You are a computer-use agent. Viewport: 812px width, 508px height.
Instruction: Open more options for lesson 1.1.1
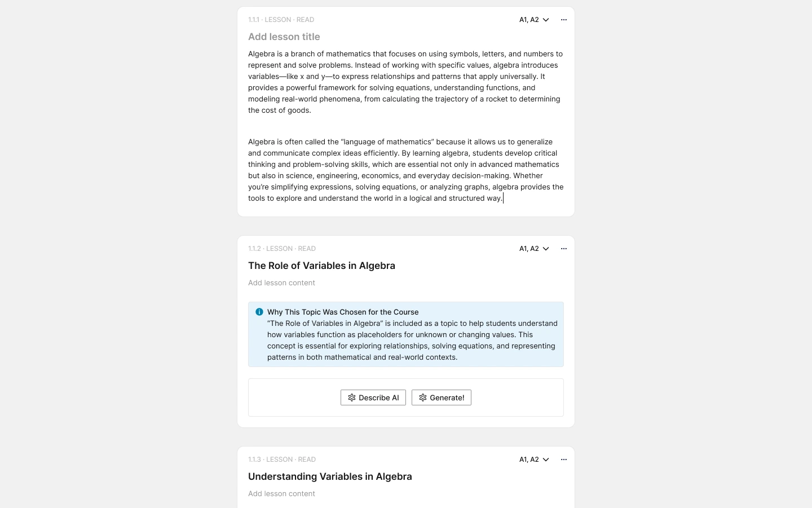563,20
